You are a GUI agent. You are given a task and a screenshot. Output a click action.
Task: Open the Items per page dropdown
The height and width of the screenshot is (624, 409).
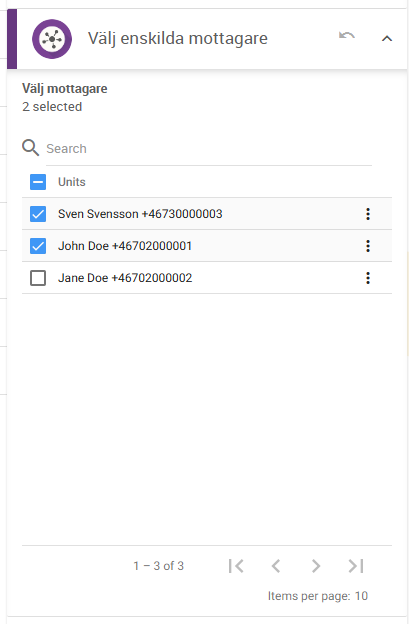click(361, 596)
